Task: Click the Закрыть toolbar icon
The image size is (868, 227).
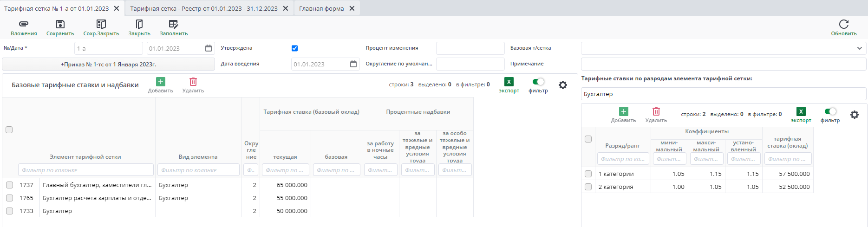Action: click(139, 24)
